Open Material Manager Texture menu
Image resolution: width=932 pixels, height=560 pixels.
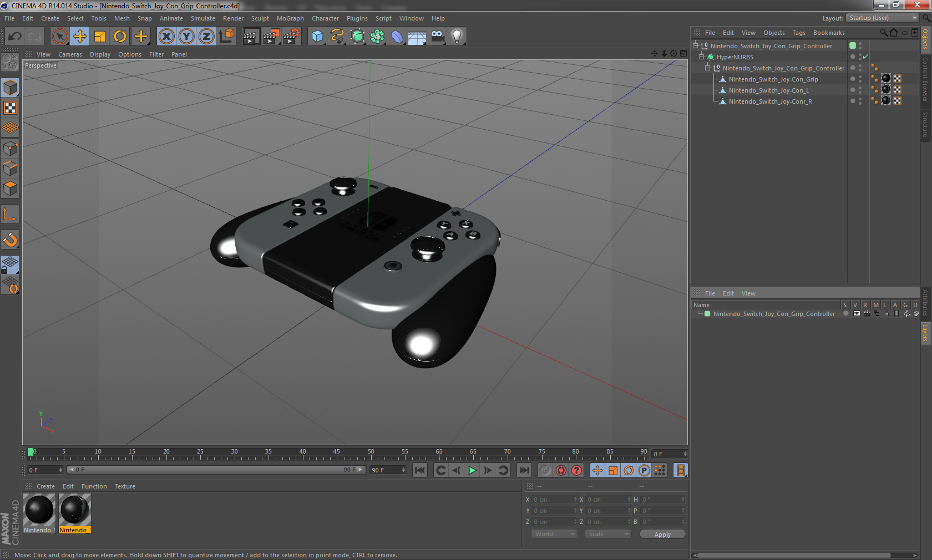pos(125,486)
